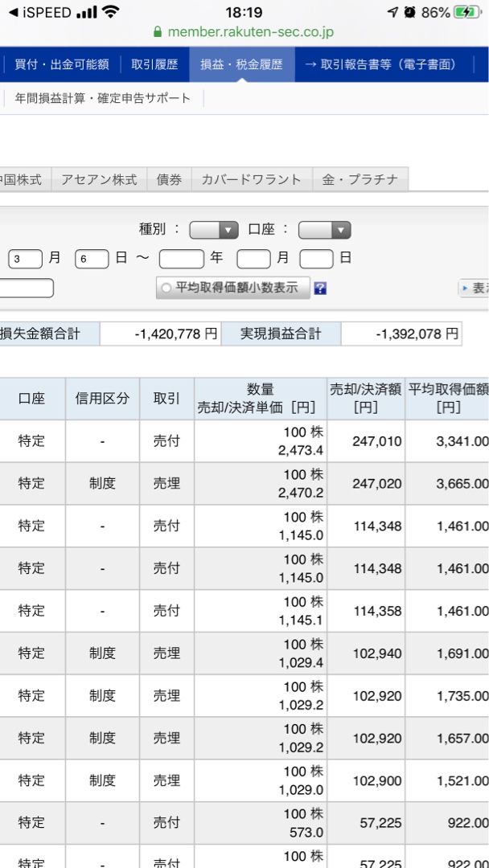Viewport: 489px width, 868px height.
Task: Open 年間損益計算・確定申告サポート link
Action: click(x=102, y=98)
